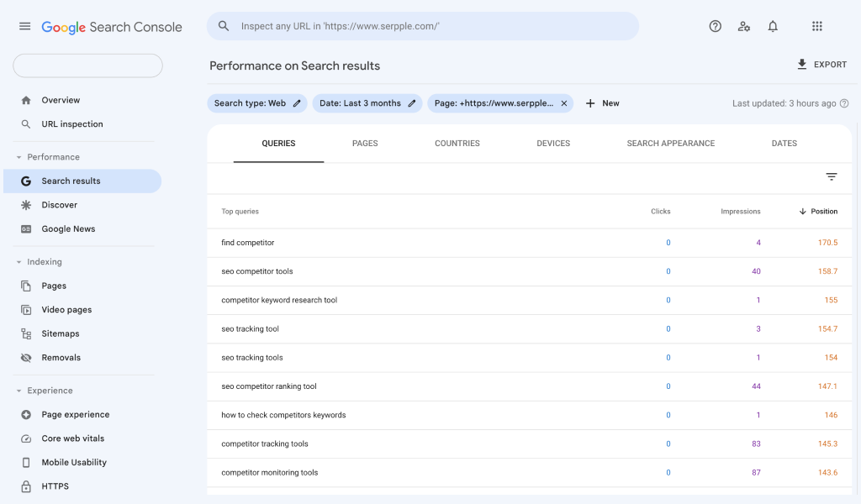The height and width of the screenshot is (504, 861).
Task: Click the Page experience plus-circle icon
Action: pyautogui.click(x=26, y=415)
